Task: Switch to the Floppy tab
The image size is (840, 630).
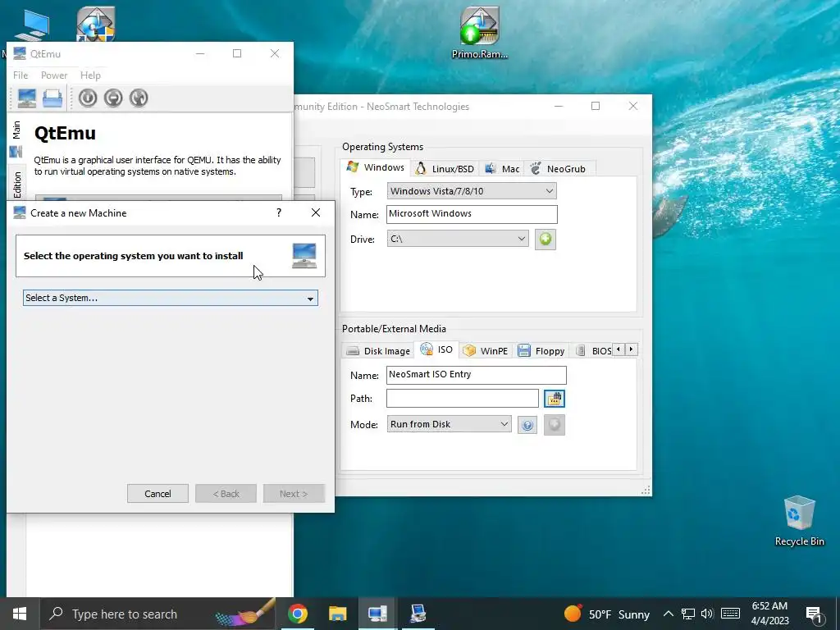Action: pyautogui.click(x=541, y=351)
